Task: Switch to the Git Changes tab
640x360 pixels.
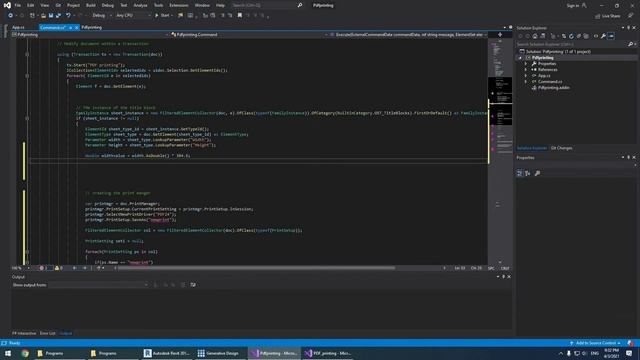Action: coord(562,148)
